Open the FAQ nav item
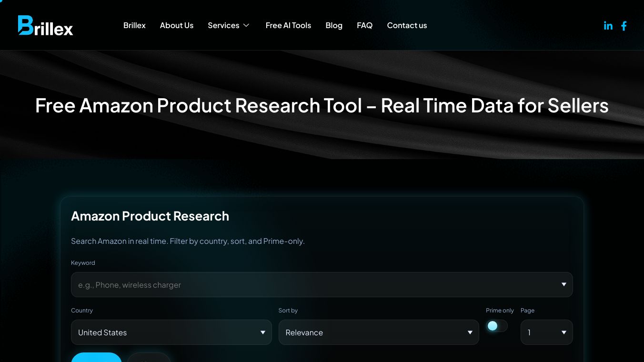This screenshot has height=362, width=644. [x=365, y=25]
